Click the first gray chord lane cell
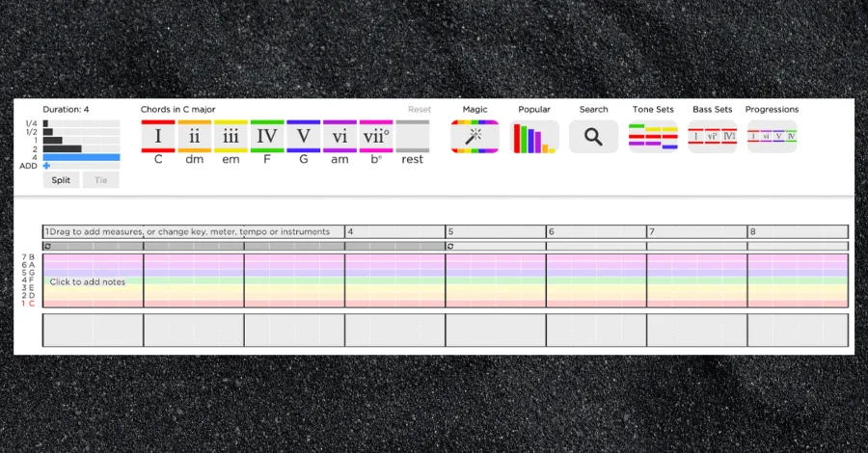The height and width of the screenshot is (453, 868). click(93, 331)
